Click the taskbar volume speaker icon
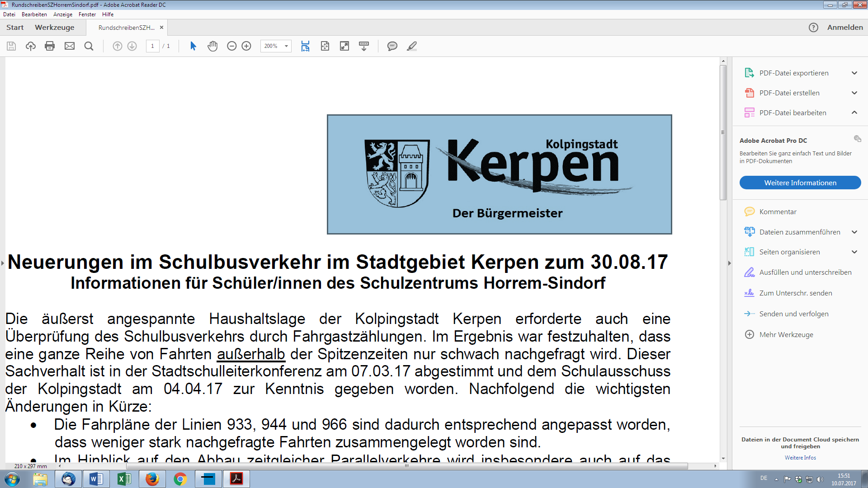868x488 pixels. pyautogui.click(x=820, y=479)
